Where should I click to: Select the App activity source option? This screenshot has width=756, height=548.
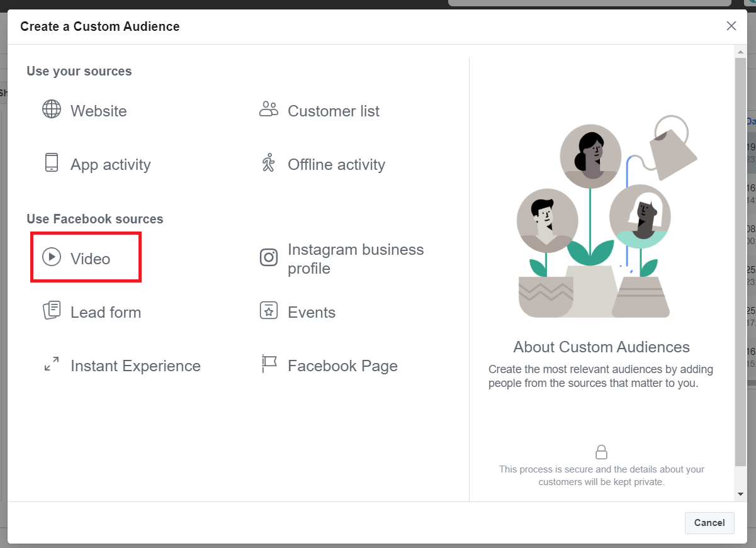point(111,165)
